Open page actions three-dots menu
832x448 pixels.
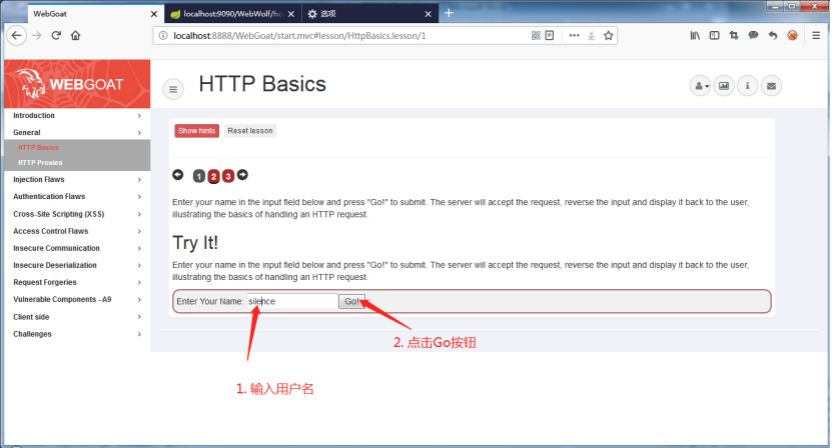coord(574,36)
